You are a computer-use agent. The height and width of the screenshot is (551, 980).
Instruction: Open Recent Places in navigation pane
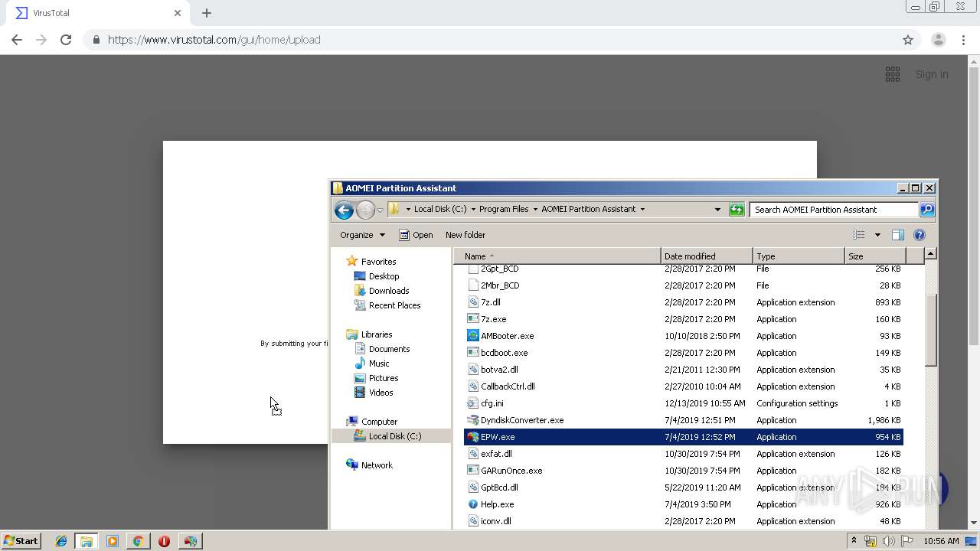point(394,305)
